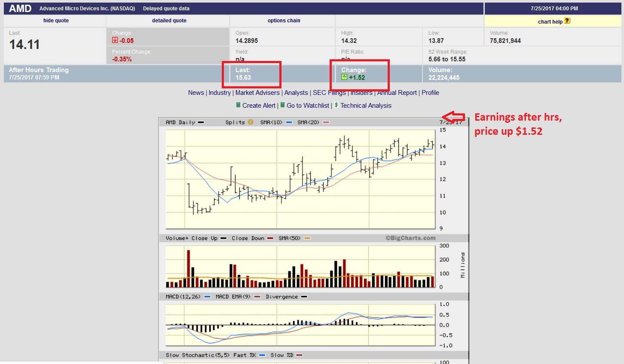
Task: Click the AMD daily price chart
Action: (300, 179)
